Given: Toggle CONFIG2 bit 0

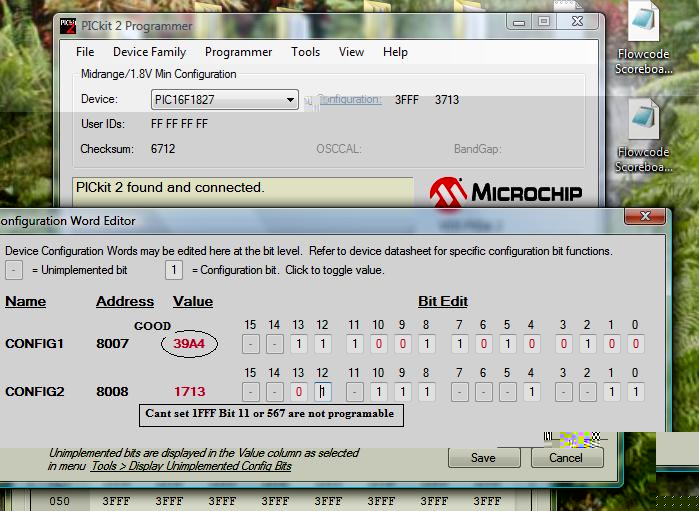Looking at the screenshot, I should click(x=636, y=392).
